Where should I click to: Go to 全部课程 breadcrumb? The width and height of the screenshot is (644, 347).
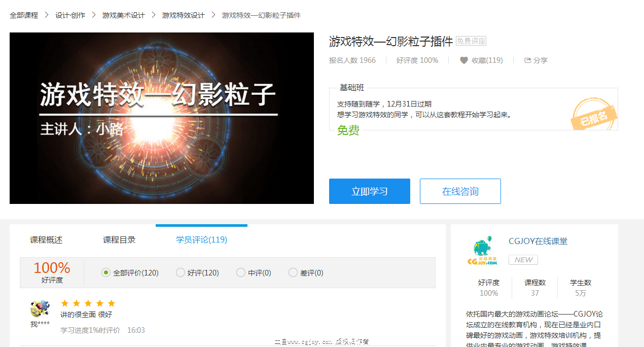point(24,15)
